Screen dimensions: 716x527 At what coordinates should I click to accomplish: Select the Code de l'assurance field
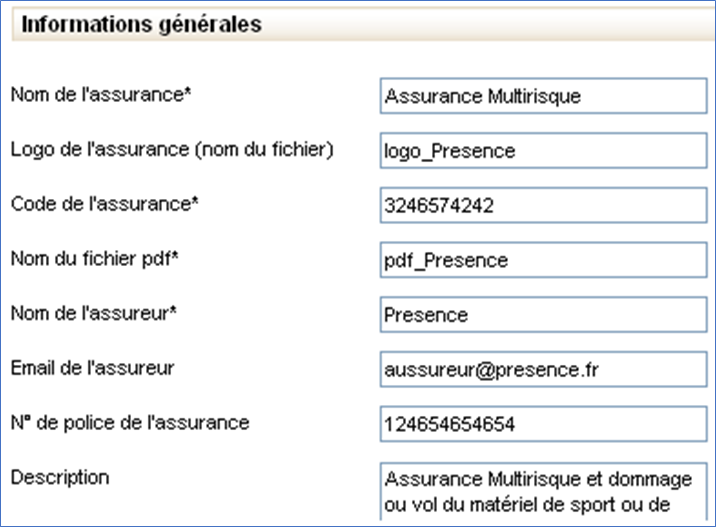(543, 206)
